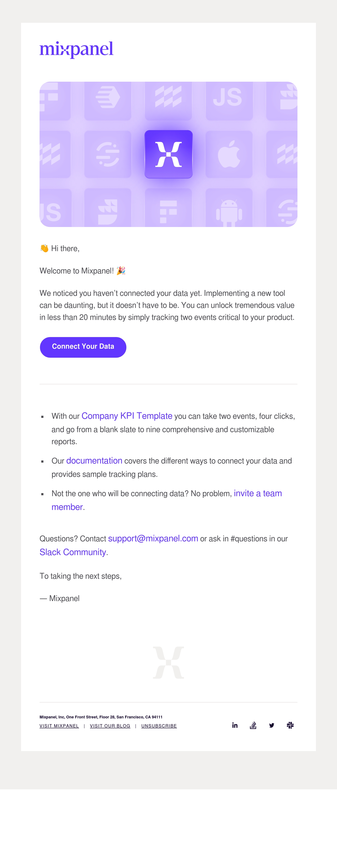The image size is (337, 868).
Task: Click the Connect Your Data button
Action: (83, 347)
